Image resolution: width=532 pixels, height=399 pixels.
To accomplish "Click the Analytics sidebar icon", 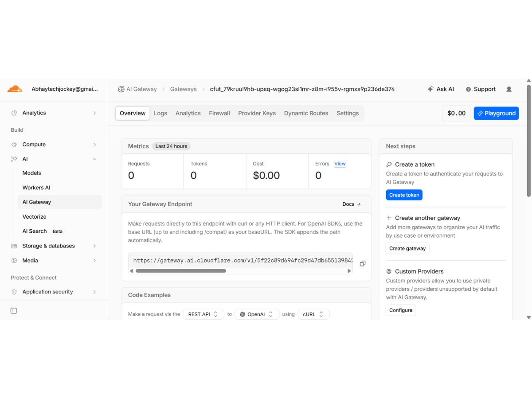I will [14, 113].
